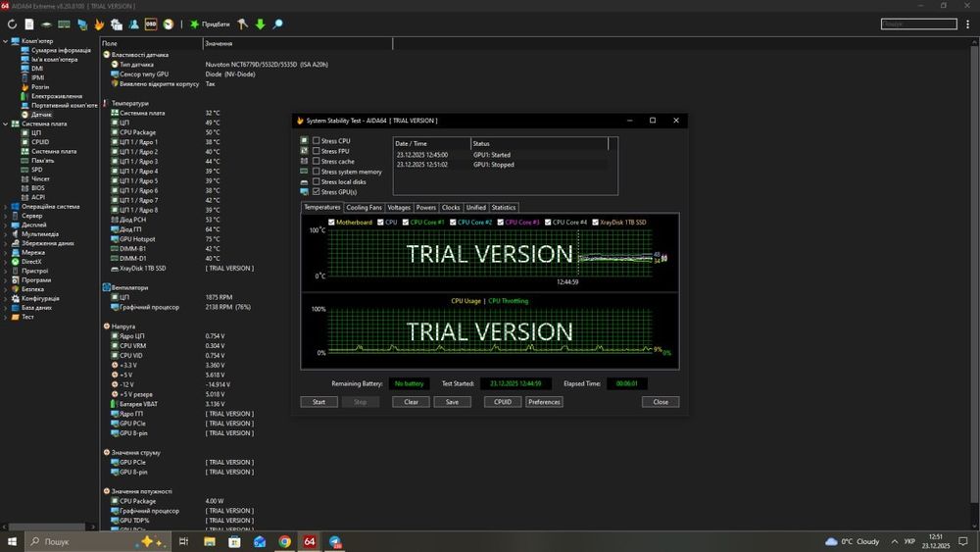Expand the Дисплей tree node
Image resolution: width=980 pixels, height=552 pixels.
[6, 225]
